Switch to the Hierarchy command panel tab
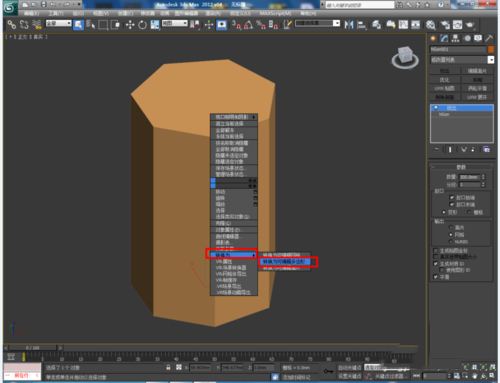The height and width of the screenshot is (383, 500). (455, 38)
